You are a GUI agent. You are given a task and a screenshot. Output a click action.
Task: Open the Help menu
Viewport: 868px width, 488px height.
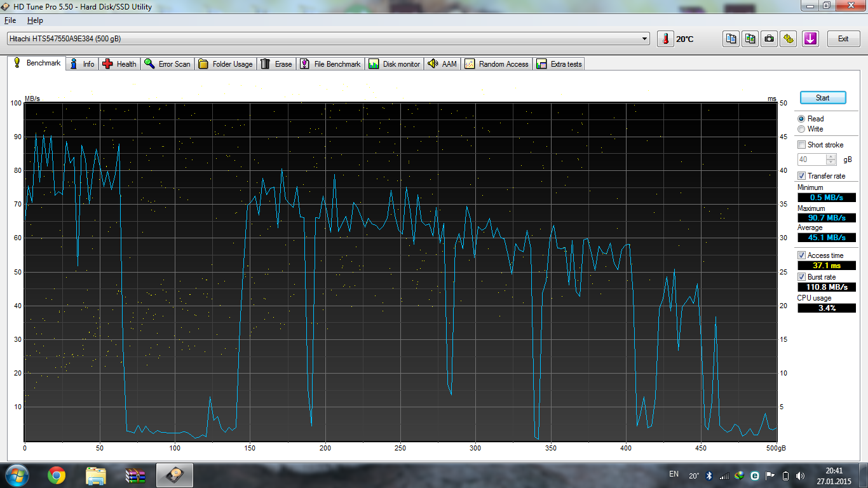35,20
